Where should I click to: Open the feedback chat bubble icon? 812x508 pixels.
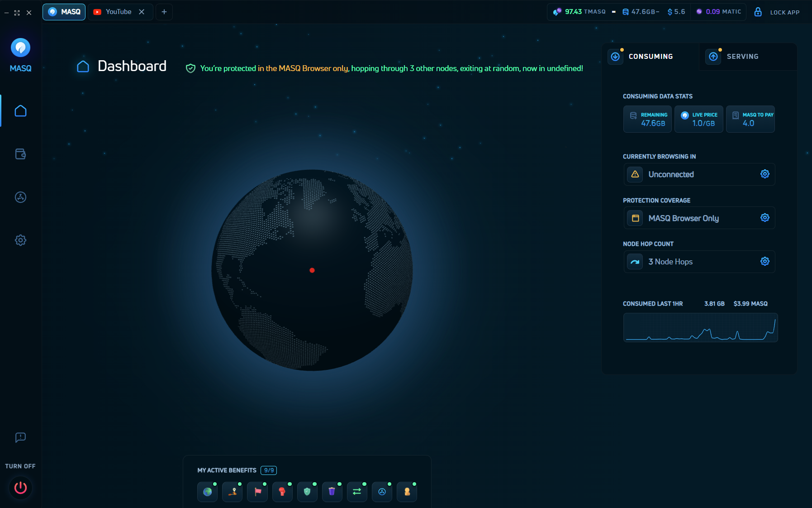tap(20, 437)
